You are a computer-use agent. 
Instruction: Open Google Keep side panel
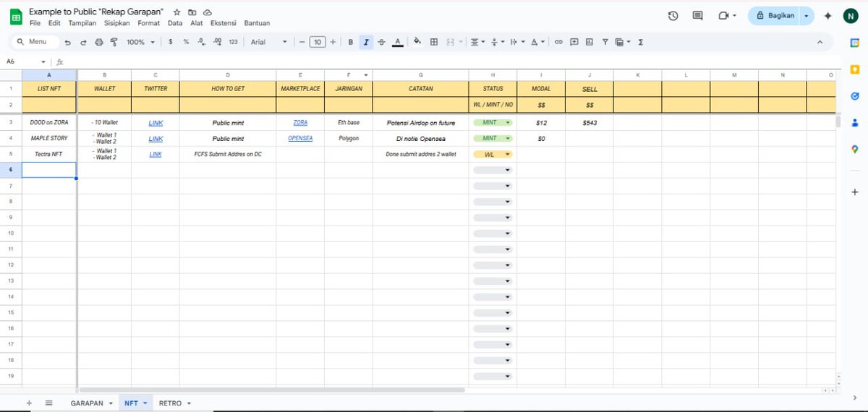[x=854, y=69]
